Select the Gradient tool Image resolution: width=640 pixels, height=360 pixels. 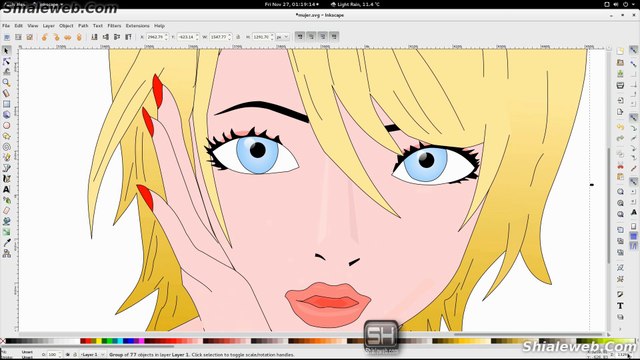pyautogui.click(x=6, y=232)
